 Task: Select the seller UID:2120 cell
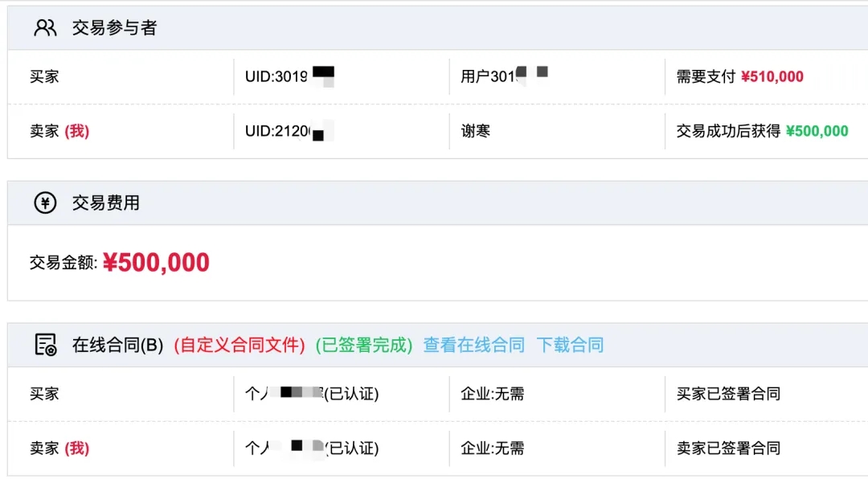point(289,132)
